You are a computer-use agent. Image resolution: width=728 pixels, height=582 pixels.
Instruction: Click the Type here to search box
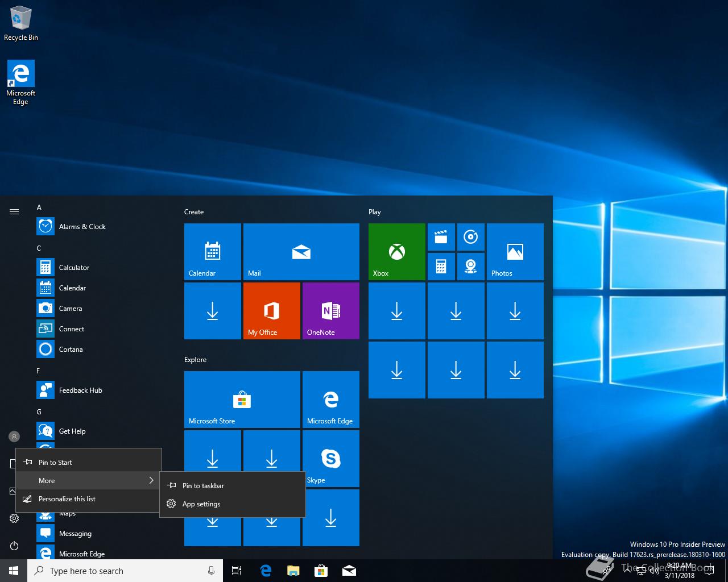click(x=125, y=571)
